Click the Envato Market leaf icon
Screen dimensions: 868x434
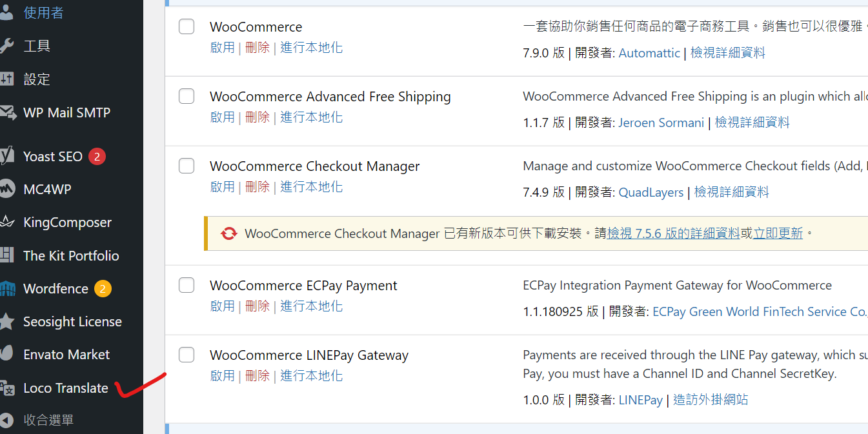pos(6,354)
